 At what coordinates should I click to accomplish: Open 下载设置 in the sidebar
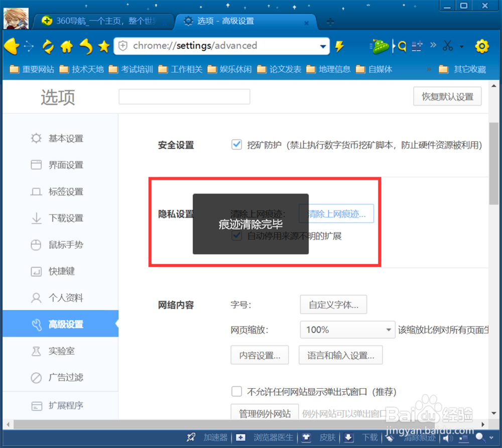click(61, 218)
